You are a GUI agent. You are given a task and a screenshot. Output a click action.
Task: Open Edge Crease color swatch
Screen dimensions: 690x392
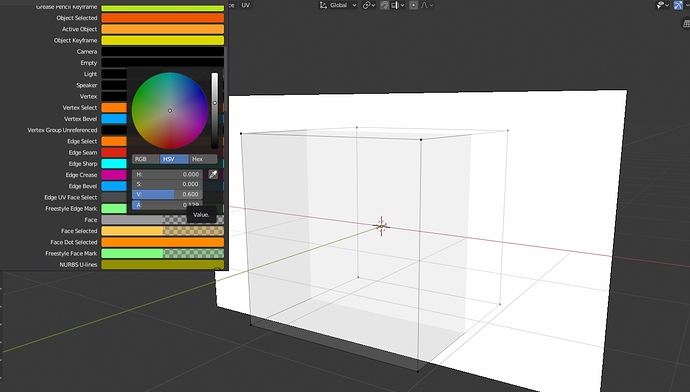pos(114,175)
